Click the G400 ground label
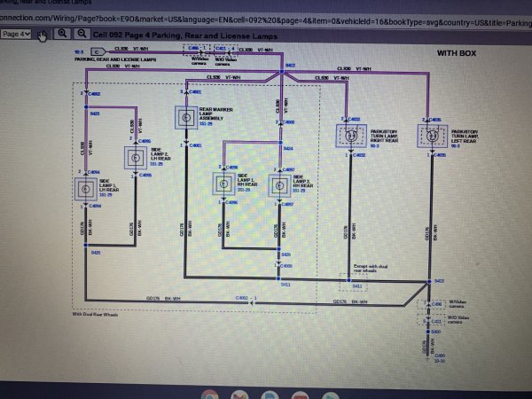This screenshot has height=399, width=532. (440, 356)
